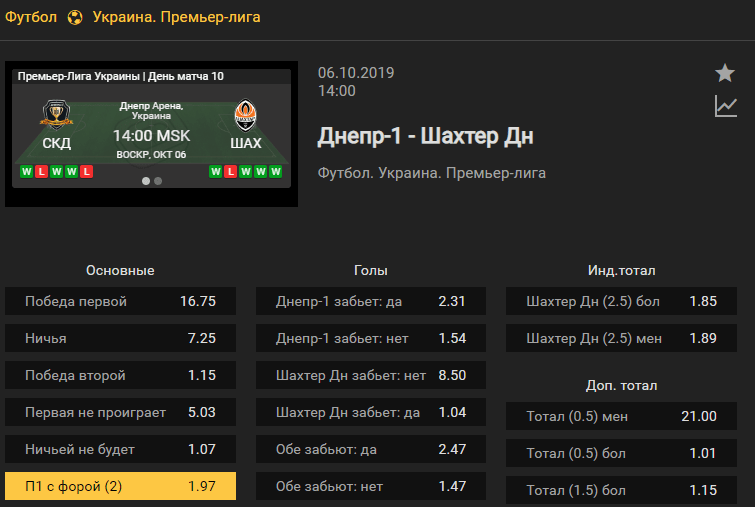Image resolution: width=755 pixels, height=507 pixels.
Task: Bet Шахтер Дн (2.5) мен at 1.89
Action: (621, 338)
